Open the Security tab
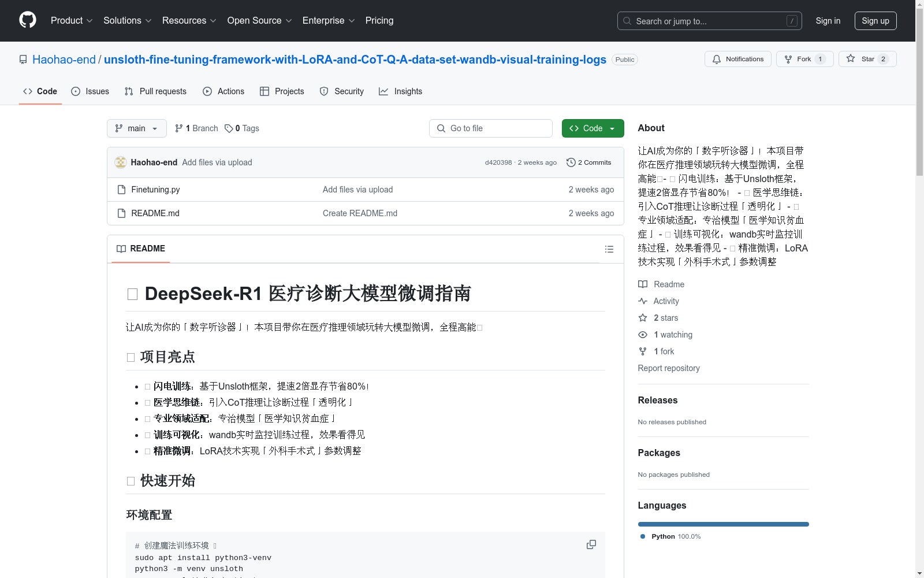Image resolution: width=924 pixels, height=578 pixels. [341, 91]
